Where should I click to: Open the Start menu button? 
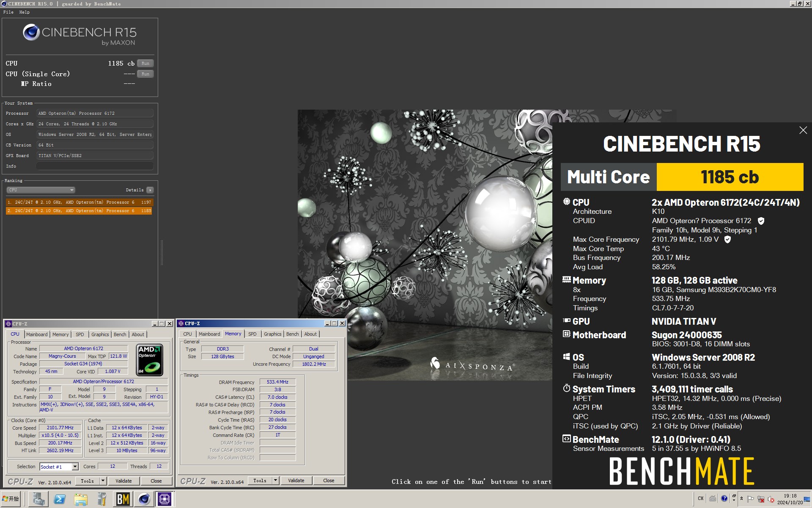coord(11,499)
